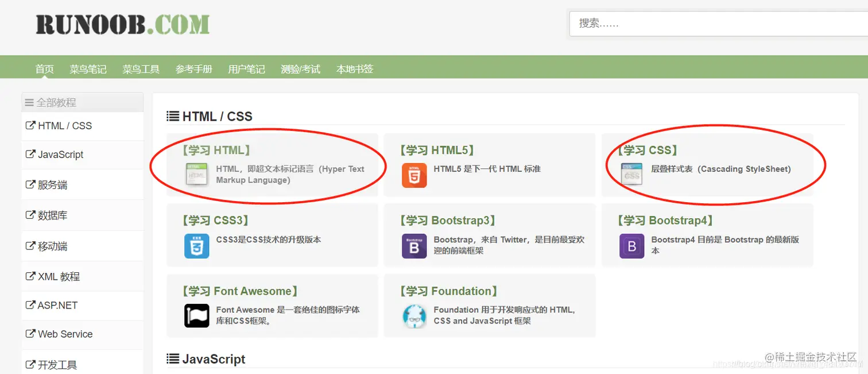Open the 【学习 Foundation】 title link
This screenshot has height=374, width=868.
[x=448, y=291]
